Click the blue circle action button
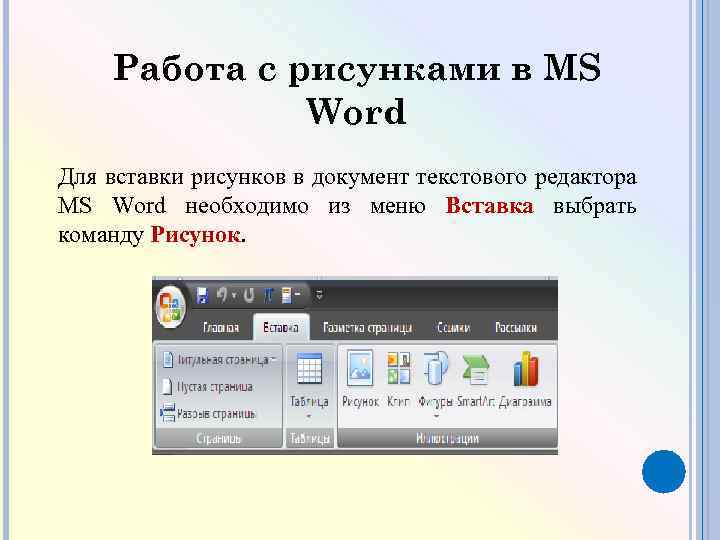Screen dimensions: 720x540 (664, 472)
